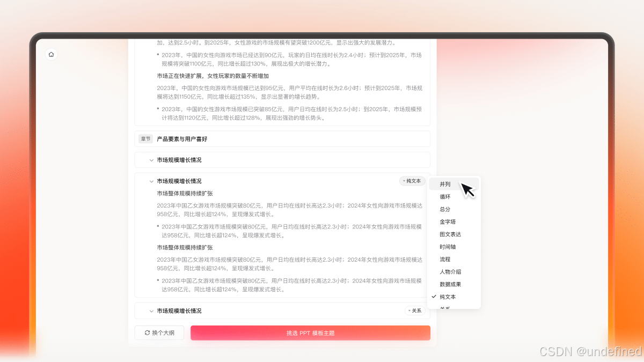Select the 总分 layout option
This screenshot has width=644, height=362.
pos(453,209)
